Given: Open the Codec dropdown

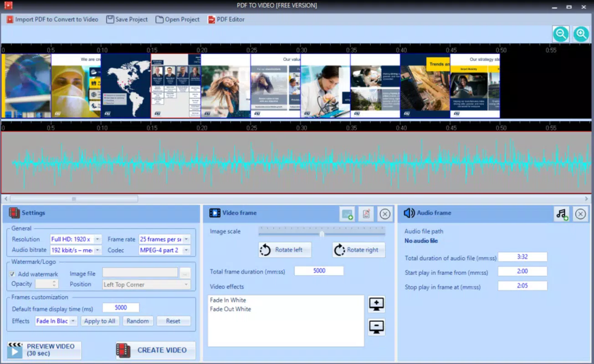Looking at the screenshot, I should [x=164, y=250].
